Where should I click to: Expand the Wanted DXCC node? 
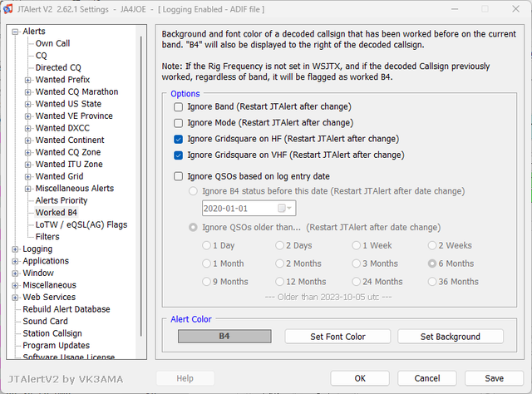(27, 129)
